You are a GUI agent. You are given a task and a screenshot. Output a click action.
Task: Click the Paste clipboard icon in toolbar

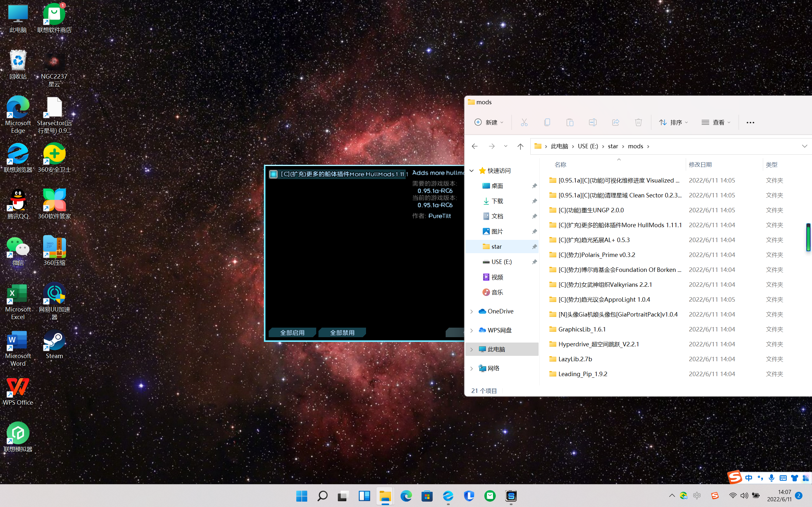pos(570,122)
